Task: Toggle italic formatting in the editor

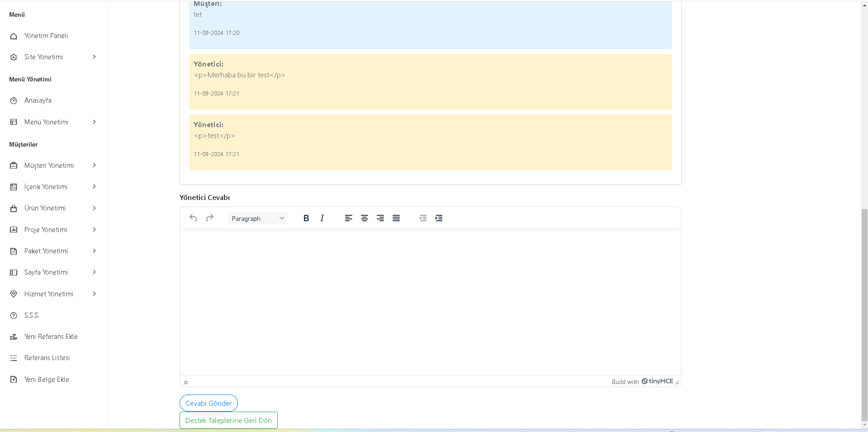Action: click(x=322, y=218)
